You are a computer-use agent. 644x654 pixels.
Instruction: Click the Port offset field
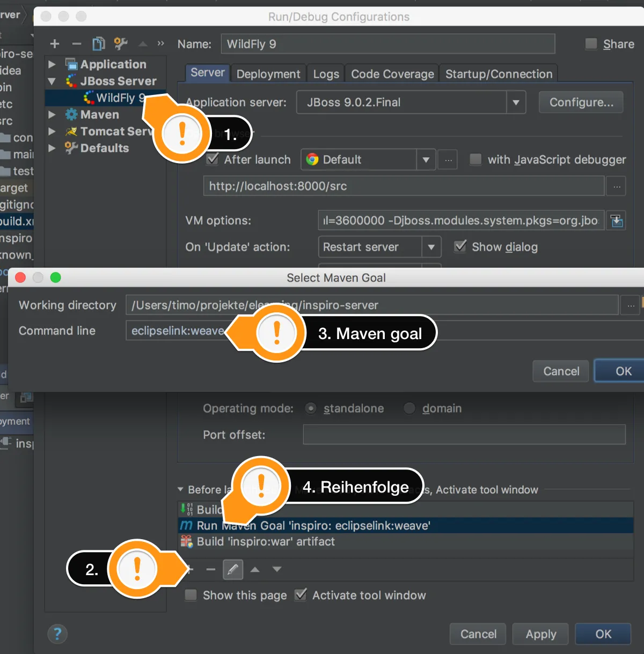pos(464,435)
